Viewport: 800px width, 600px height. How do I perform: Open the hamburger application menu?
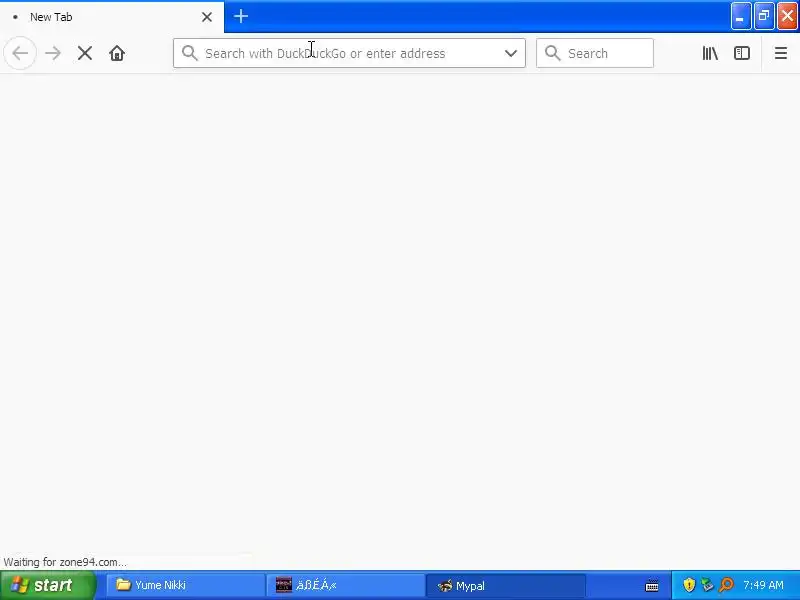pos(781,53)
